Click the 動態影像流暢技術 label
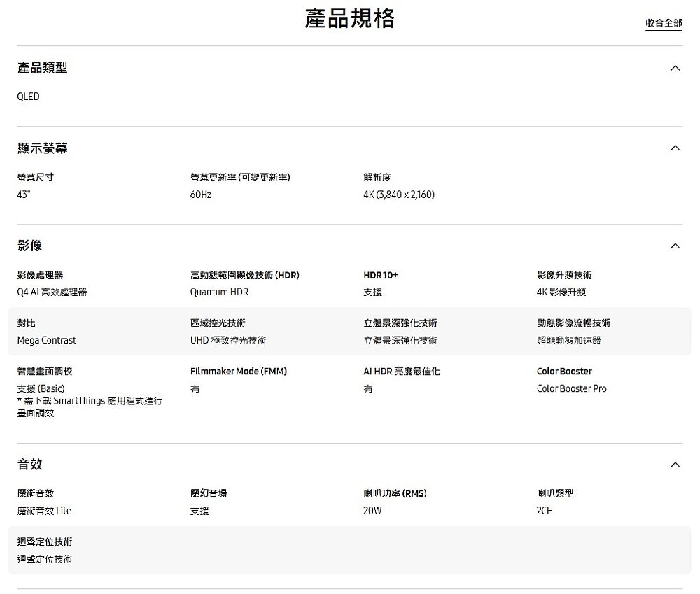The width and height of the screenshot is (700, 594). point(573,323)
